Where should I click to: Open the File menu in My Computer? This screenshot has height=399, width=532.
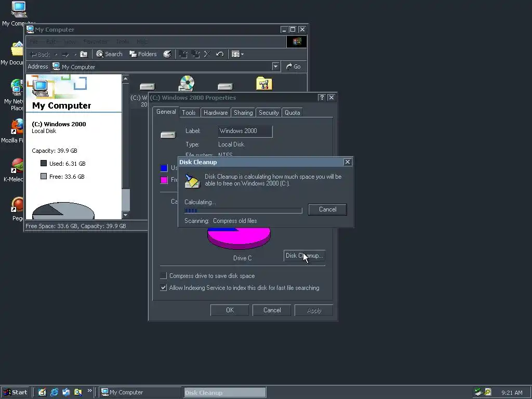(34, 42)
